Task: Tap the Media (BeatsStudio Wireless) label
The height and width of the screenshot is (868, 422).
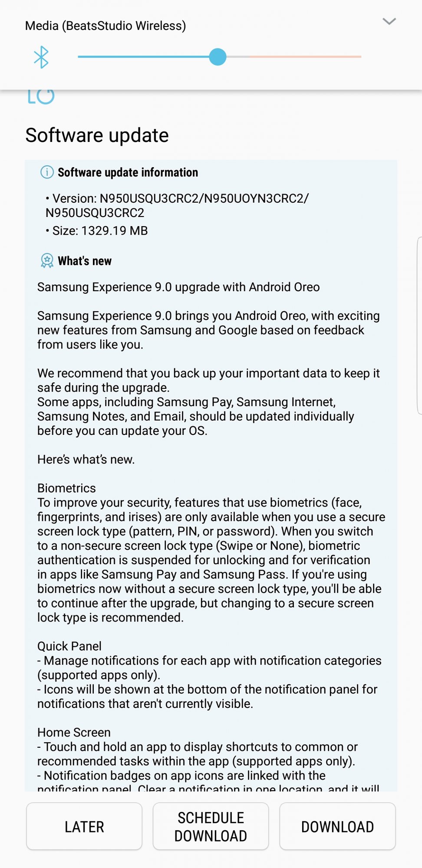Action: tap(105, 26)
